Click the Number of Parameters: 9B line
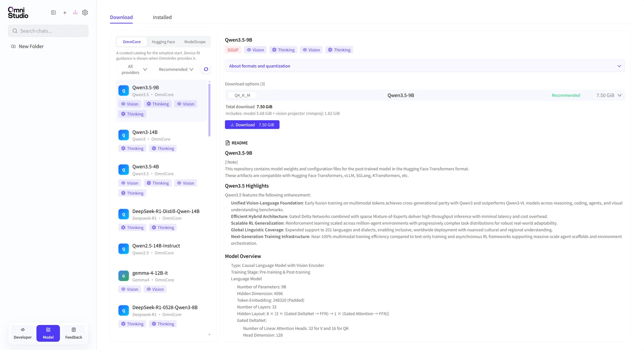Viewport: 644px width, 350px height. (262, 287)
